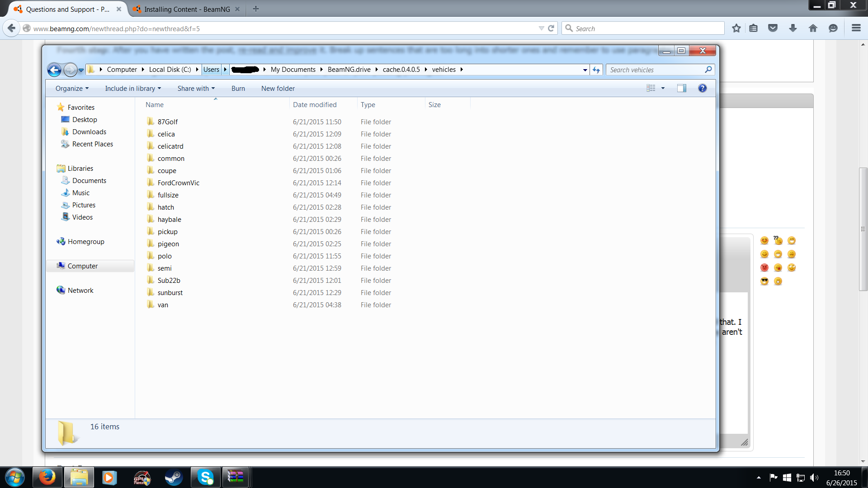Select the FordCrownVic folder
The width and height of the screenshot is (868, 488).
[179, 183]
